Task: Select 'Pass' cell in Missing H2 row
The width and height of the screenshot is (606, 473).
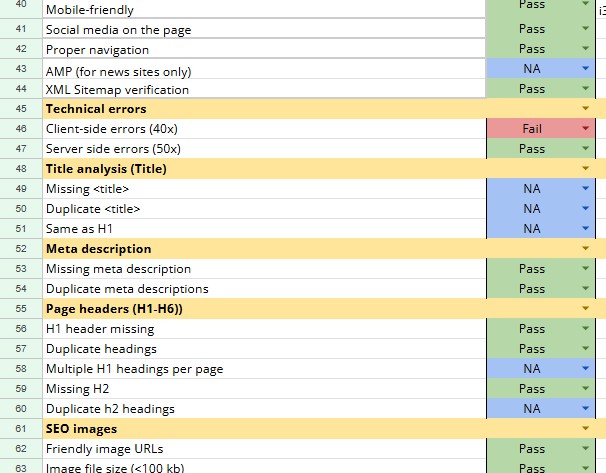Action: coord(541,388)
